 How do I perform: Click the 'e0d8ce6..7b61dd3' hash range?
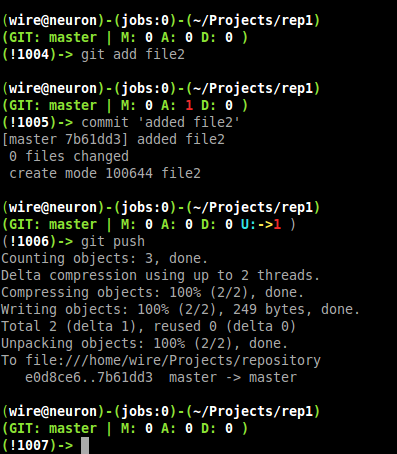click(x=89, y=378)
